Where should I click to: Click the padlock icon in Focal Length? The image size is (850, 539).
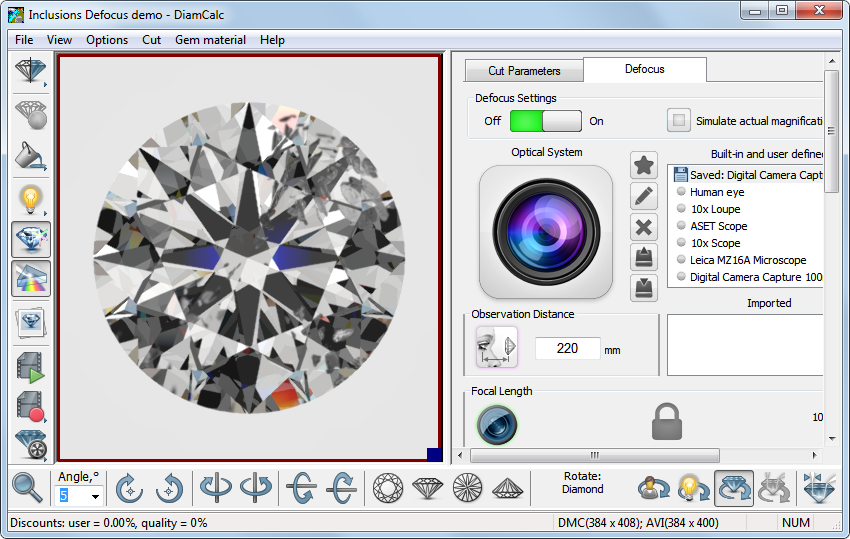click(667, 422)
